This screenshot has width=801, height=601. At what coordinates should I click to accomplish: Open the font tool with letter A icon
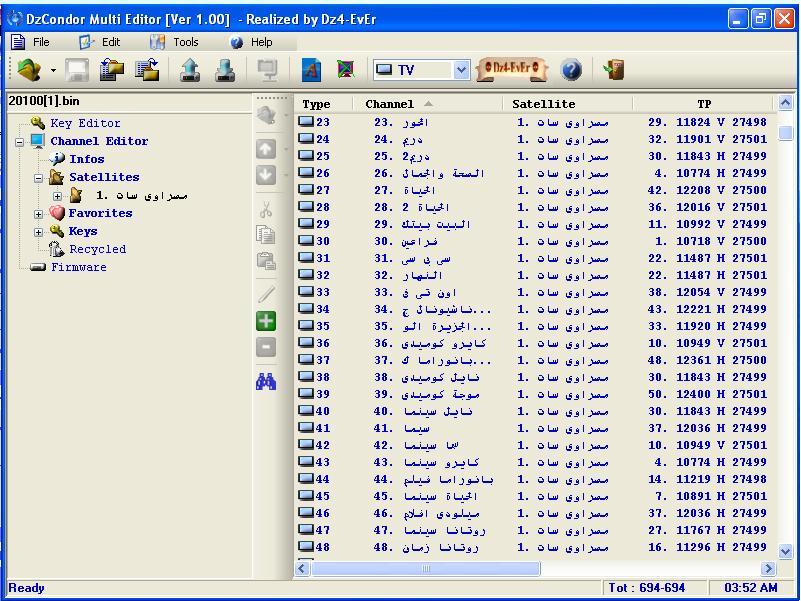311,70
